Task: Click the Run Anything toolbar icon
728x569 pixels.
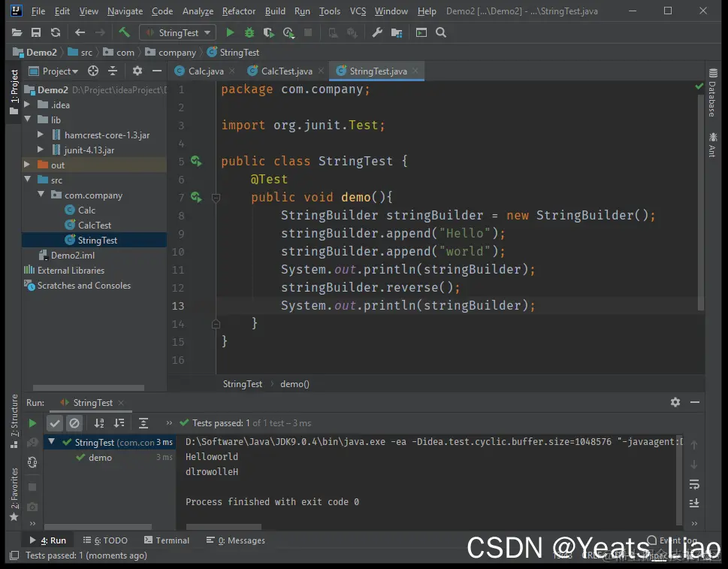Action: point(421,32)
